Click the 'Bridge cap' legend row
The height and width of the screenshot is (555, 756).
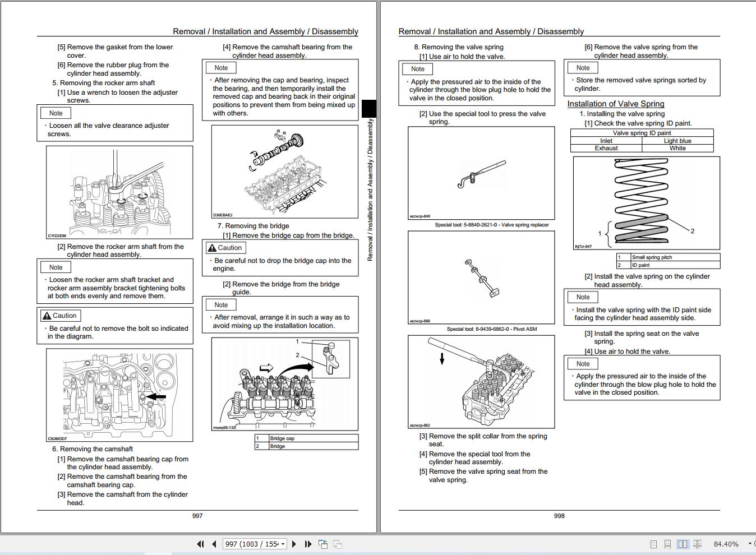306,438
